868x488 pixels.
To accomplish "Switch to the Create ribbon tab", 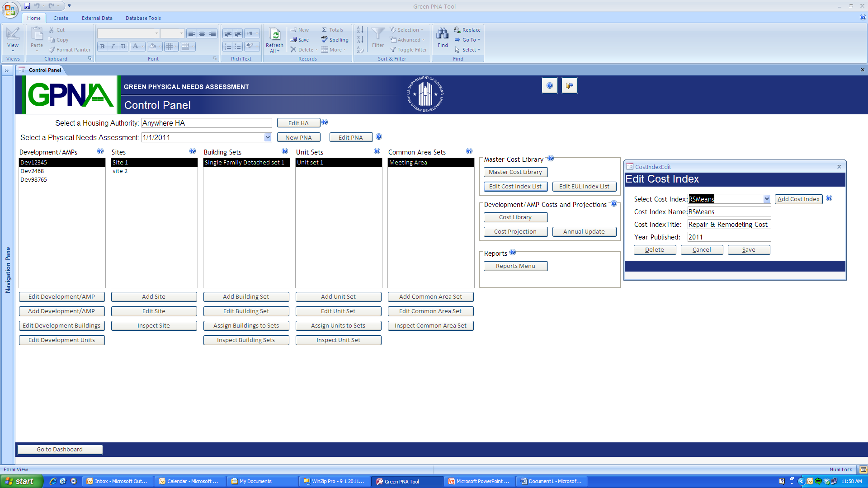I will click(61, 18).
